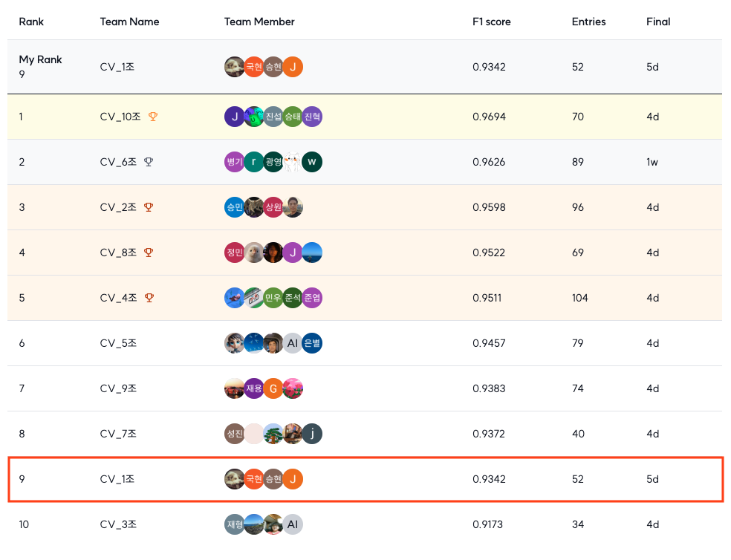The height and width of the screenshot is (560, 731).
Task: Select the grey AI avatar in CV_3조 row
Action: 293,524
